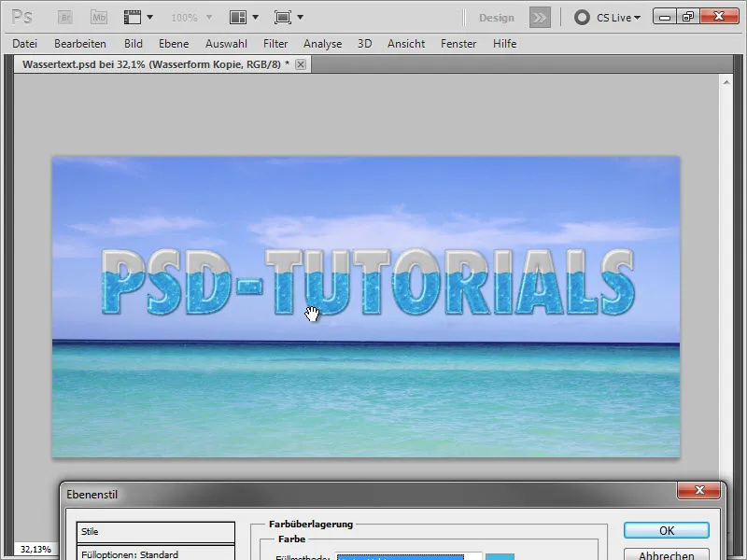
Task: Open the 3D menu
Action: click(364, 44)
